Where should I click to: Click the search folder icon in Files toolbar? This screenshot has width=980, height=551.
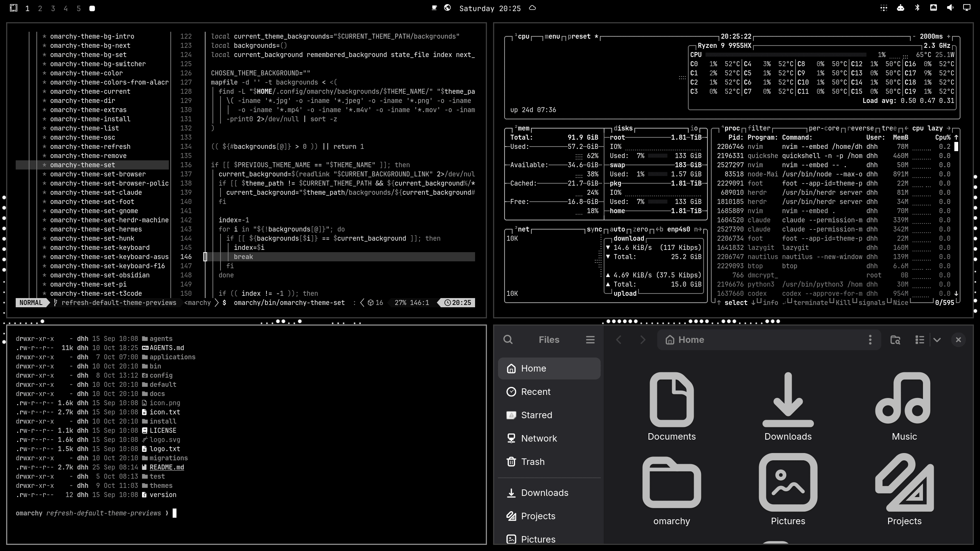tap(895, 339)
